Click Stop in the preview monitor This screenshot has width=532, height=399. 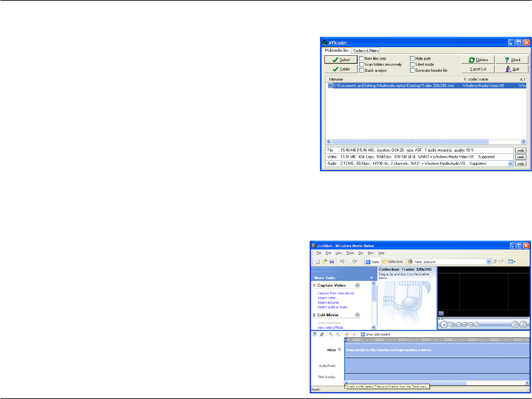(x=451, y=325)
